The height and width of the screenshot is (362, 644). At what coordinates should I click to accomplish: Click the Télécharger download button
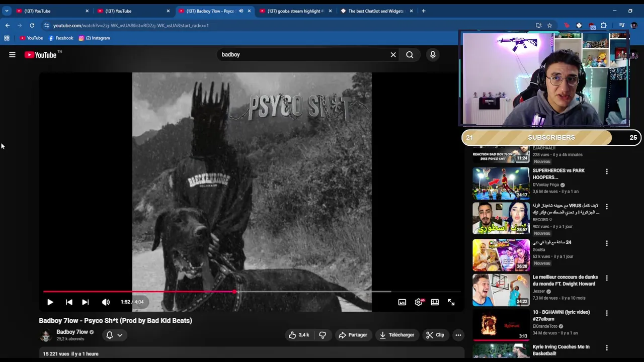[x=397, y=335]
